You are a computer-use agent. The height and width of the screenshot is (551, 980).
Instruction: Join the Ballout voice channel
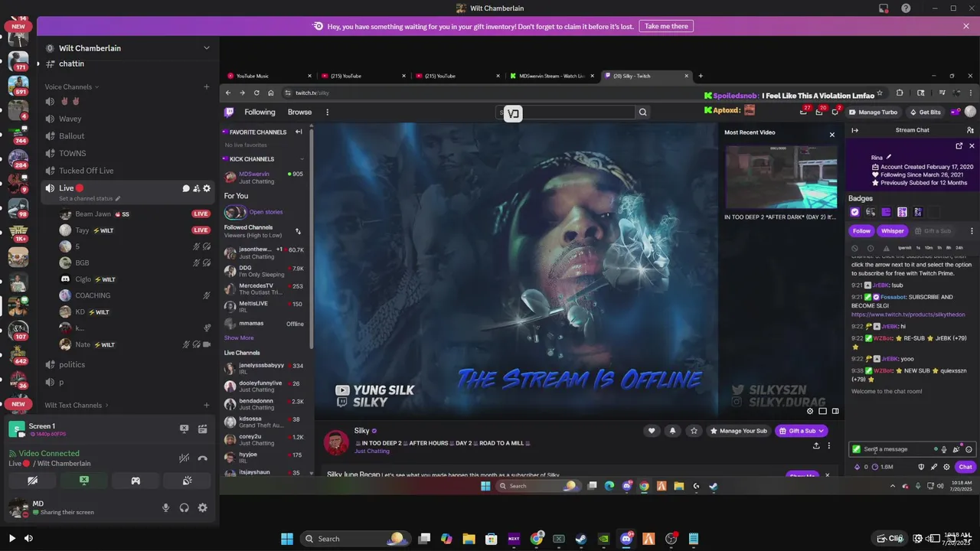tap(127, 136)
